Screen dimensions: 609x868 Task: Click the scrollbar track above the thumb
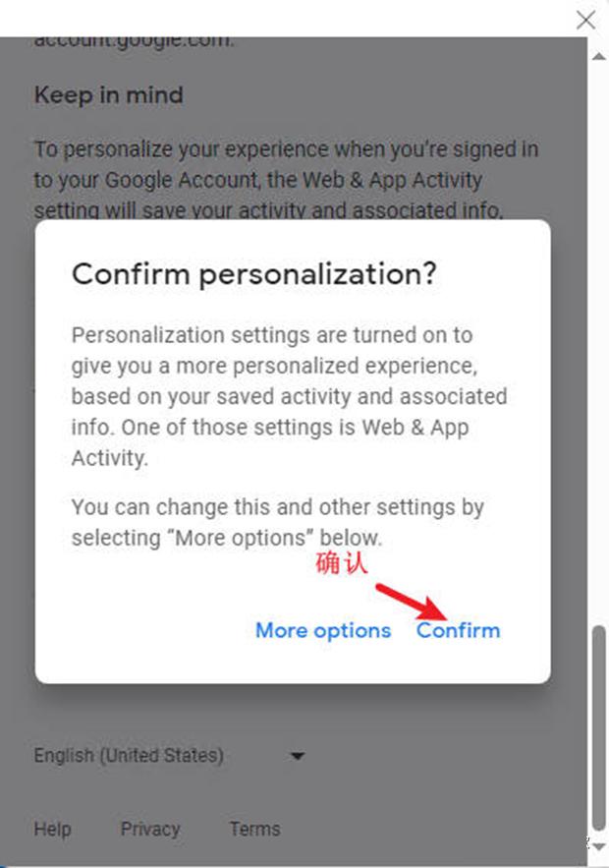(x=598, y=343)
